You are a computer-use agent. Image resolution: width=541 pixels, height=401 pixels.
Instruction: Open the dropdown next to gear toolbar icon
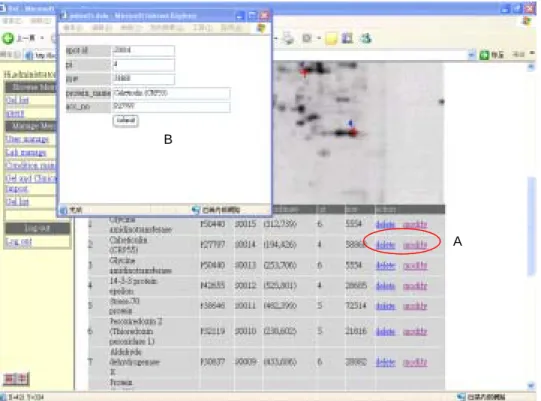tap(319, 38)
